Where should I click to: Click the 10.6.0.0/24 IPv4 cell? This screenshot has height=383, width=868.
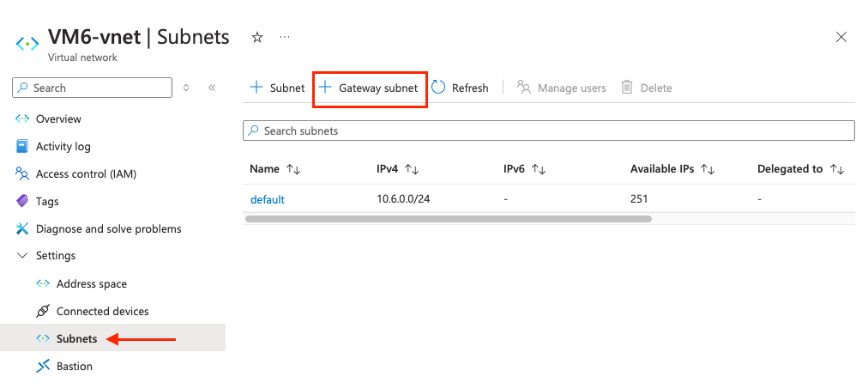[403, 198]
